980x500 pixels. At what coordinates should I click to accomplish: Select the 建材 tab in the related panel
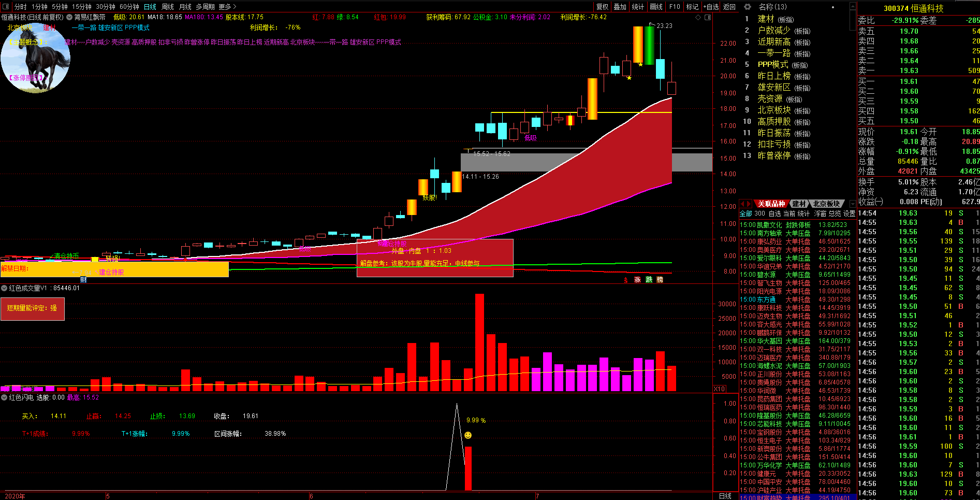tap(799, 204)
